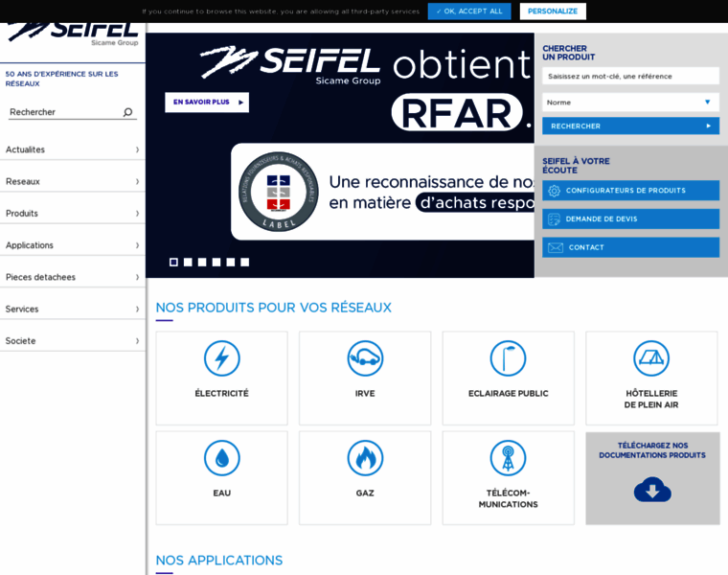
Task: Click the gear icon on Configurateurs de produits
Action: tap(554, 191)
